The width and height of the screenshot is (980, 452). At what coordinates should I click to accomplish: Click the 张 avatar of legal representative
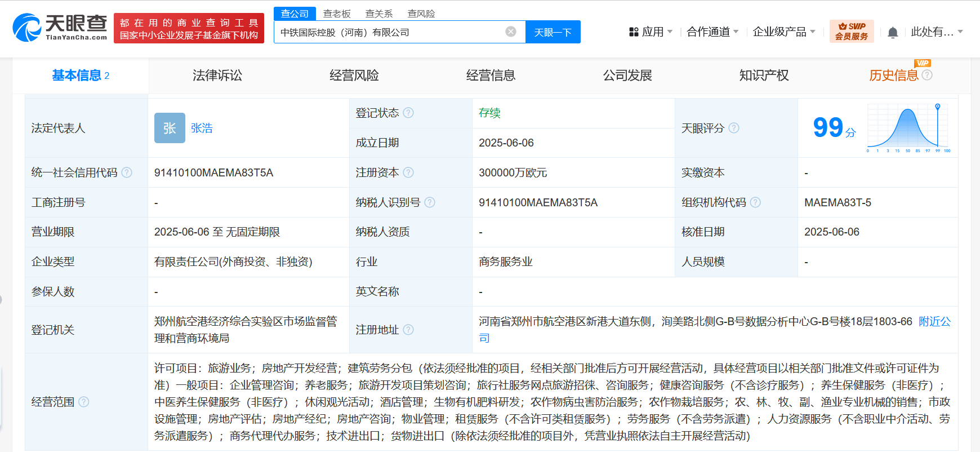click(170, 128)
